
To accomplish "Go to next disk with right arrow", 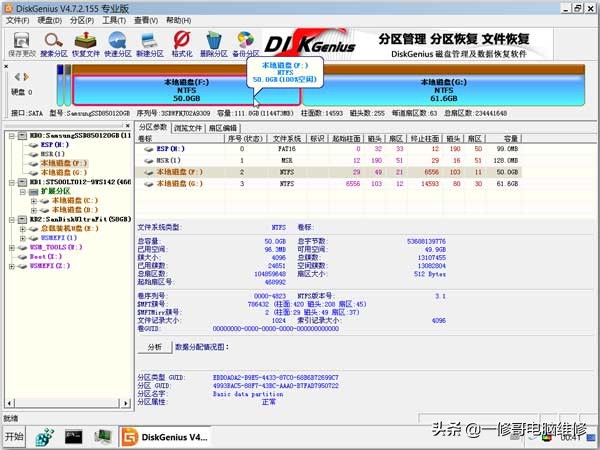I will pos(26,77).
